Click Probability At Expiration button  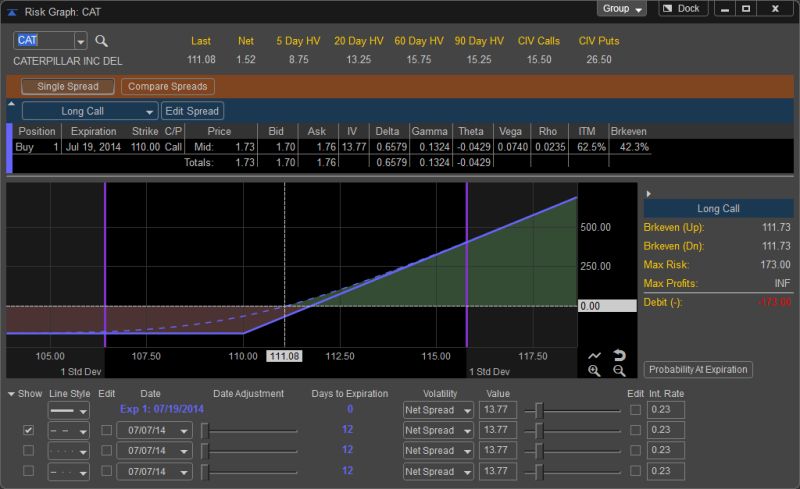point(697,370)
